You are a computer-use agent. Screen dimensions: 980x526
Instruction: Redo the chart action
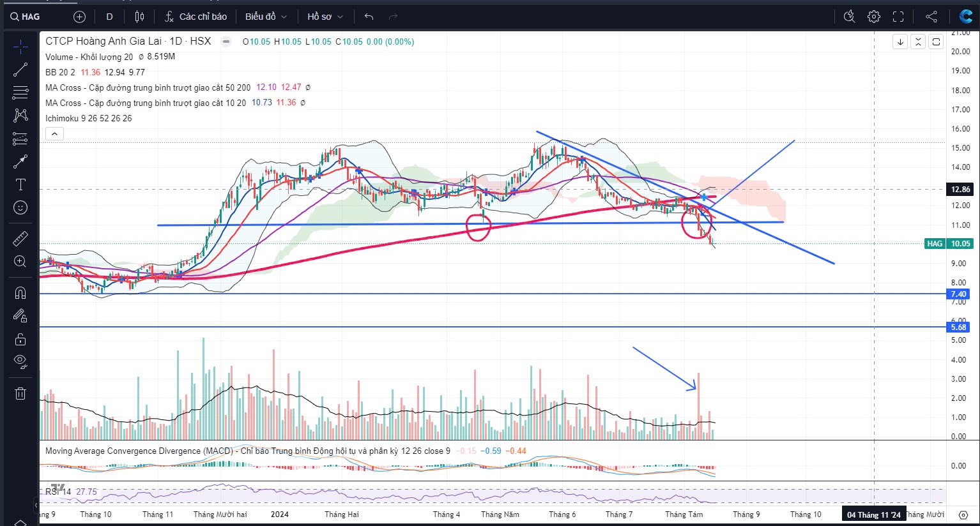click(394, 17)
